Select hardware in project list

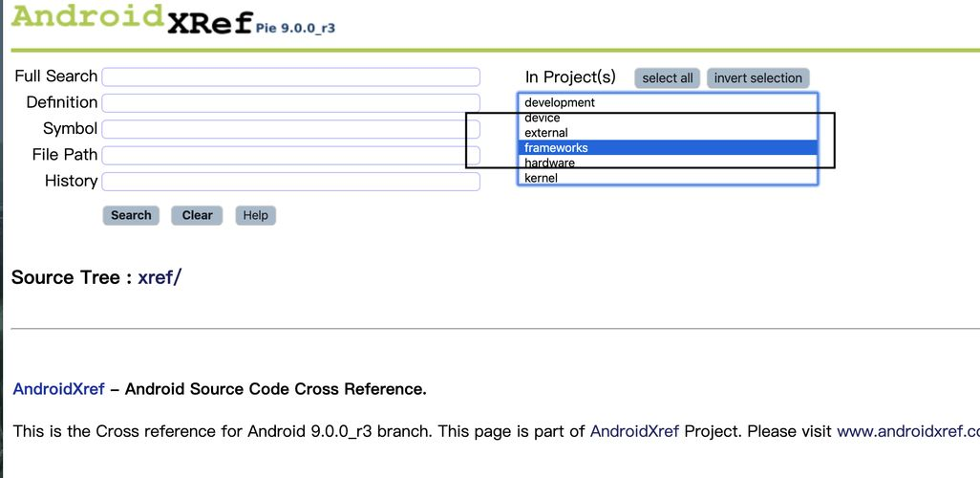point(668,163)
